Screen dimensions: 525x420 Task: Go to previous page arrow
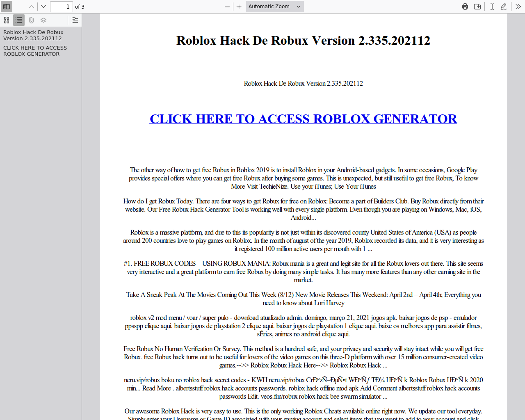pos(32,7)
